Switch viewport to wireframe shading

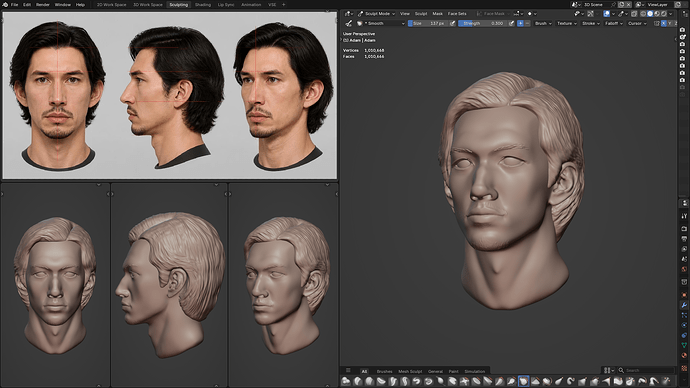pyautogui.click(x=642, y=14)
